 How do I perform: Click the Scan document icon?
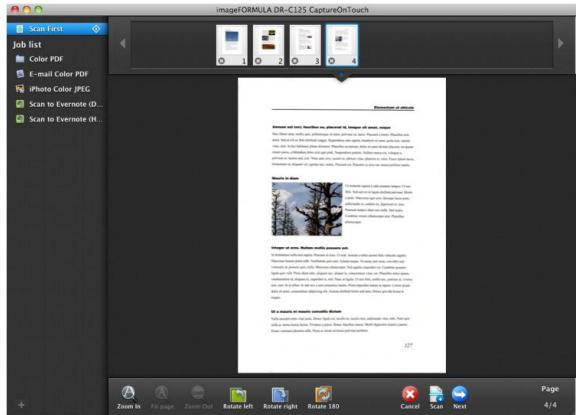[436, 394]
